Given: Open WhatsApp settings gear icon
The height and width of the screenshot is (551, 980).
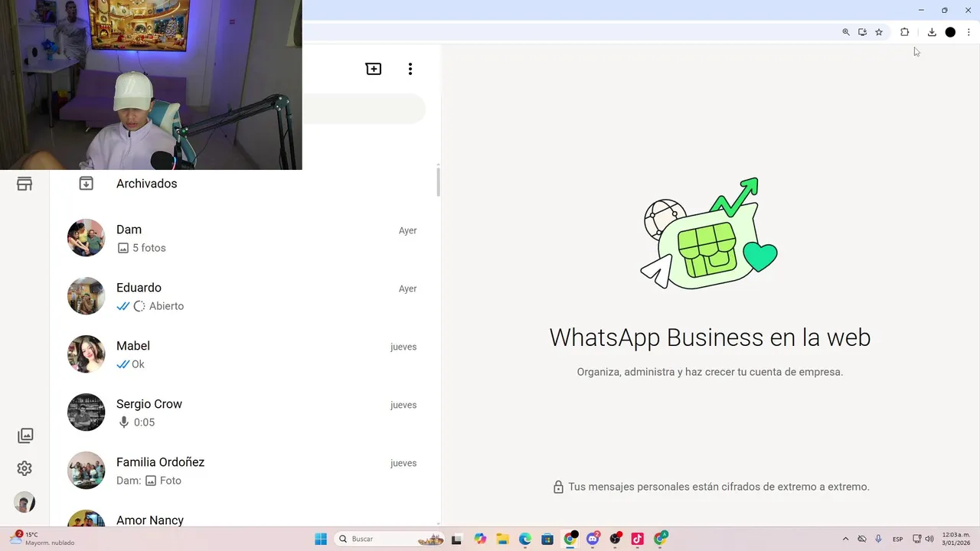Looking at the screenshot, I should click(24, 468).
